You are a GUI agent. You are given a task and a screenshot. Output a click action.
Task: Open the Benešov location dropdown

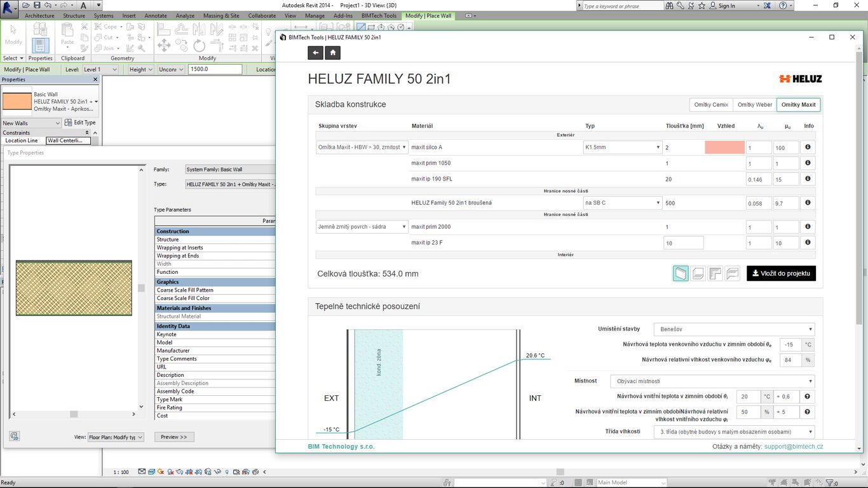pos(734,329)
